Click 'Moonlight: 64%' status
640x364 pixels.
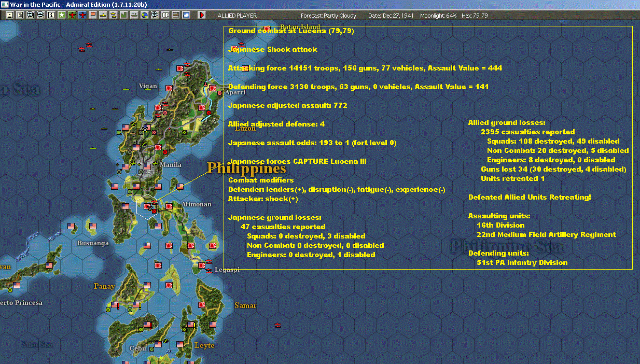pyautogui.click(x=438, y=16)
